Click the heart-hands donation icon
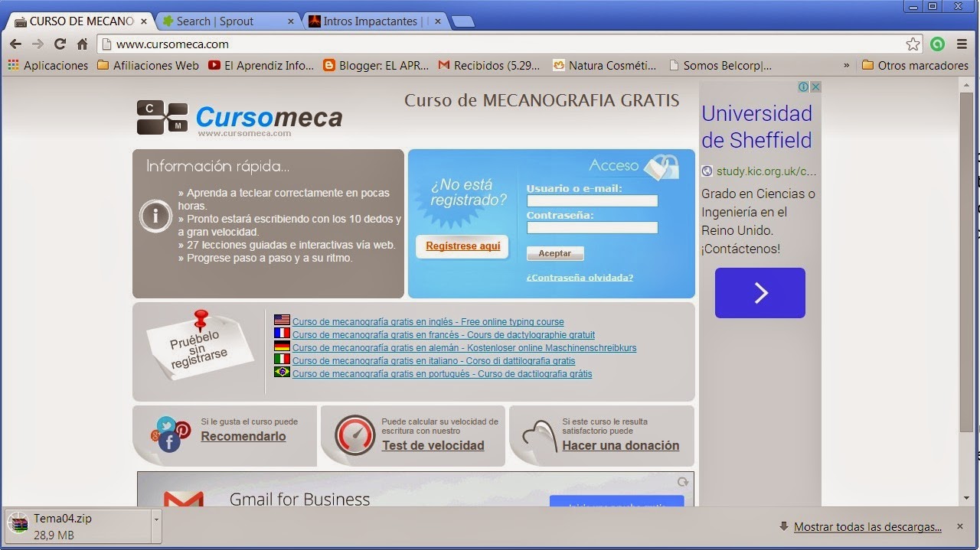980x550 pixels. [539, 437]
